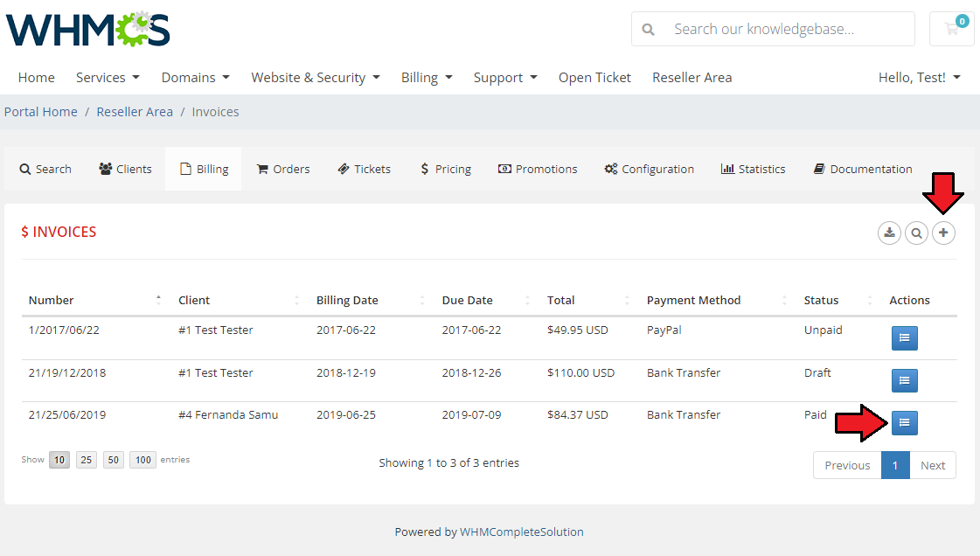
Task: Switch to the Orders tab
Action: coord(283,169)
